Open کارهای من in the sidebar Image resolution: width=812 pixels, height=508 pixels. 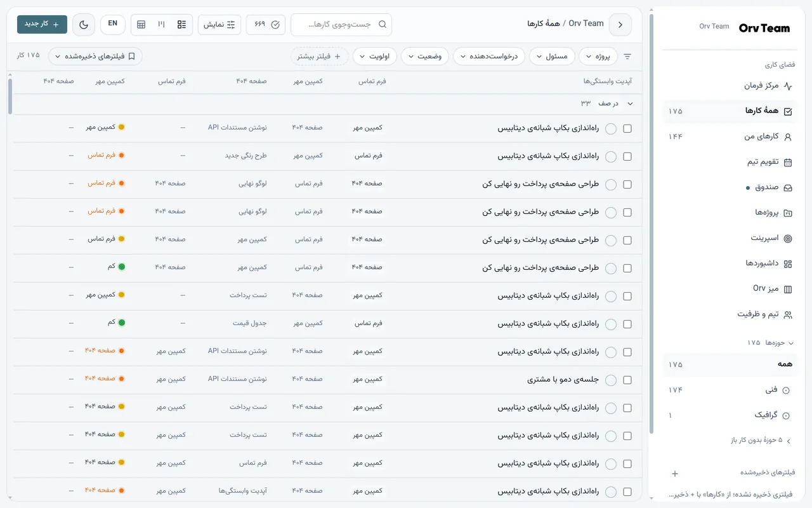pyautogui.click(x=730, y=137)
